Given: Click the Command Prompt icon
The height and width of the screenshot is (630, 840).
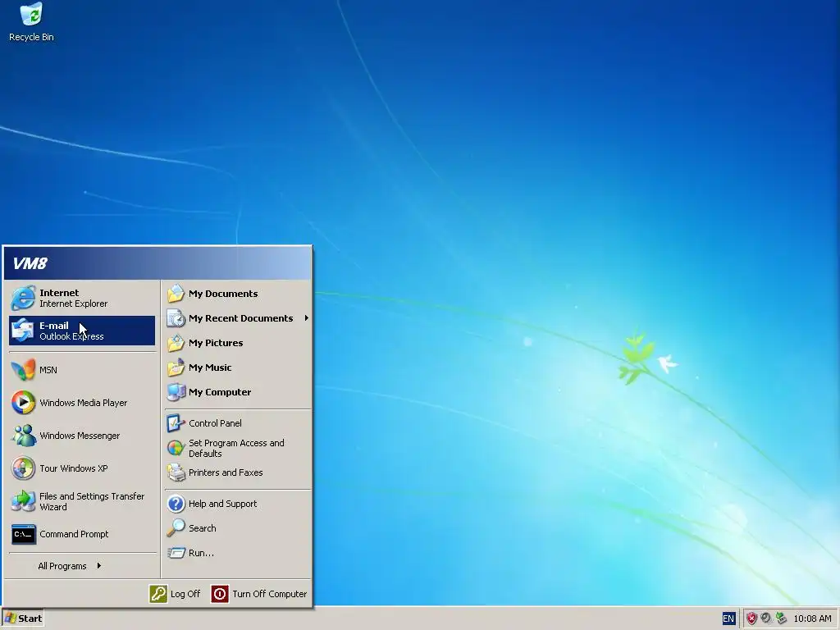Looking at the screenshot, I should pos(23,534).
